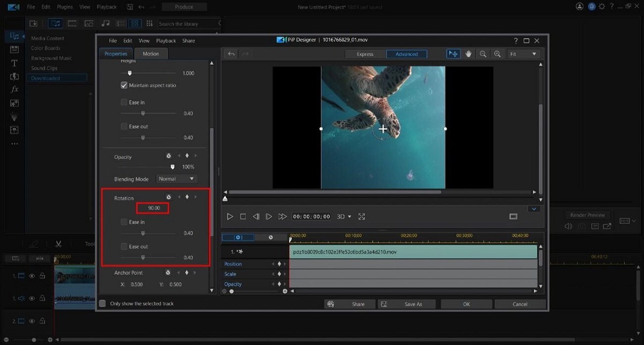Select Color Boards in media library
Screen dimensions: 644x345
tap(46, 48)
